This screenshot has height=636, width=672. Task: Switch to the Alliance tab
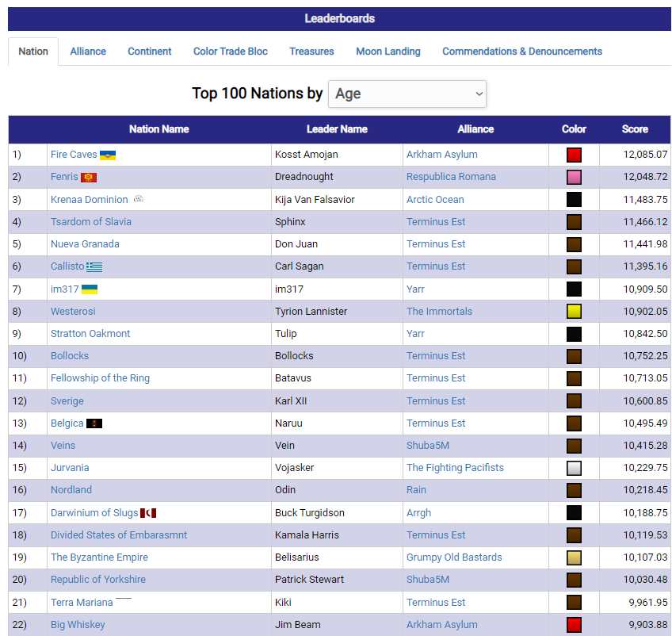pos(88,52)
